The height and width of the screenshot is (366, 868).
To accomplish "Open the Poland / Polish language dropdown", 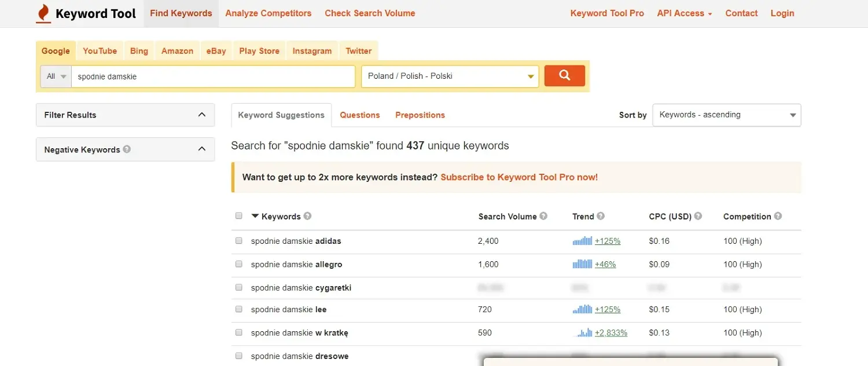I will pos(450,76).
